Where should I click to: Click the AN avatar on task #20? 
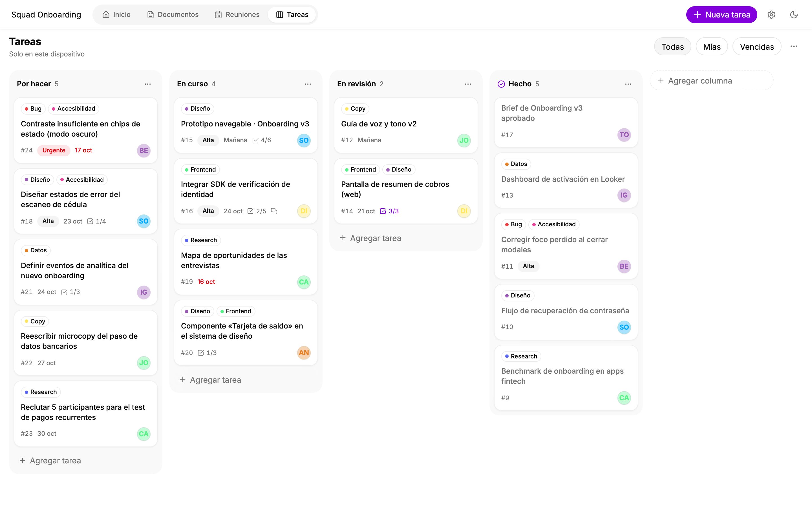(304, 352)
